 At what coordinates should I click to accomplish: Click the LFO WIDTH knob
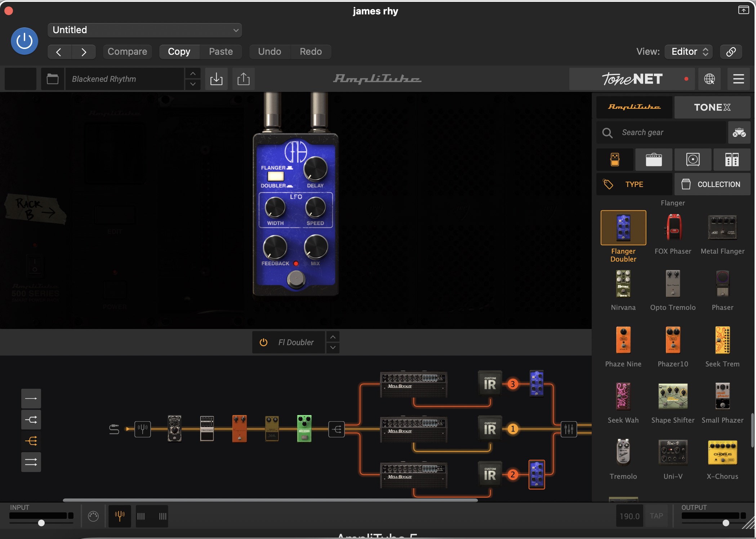point(275,208)
